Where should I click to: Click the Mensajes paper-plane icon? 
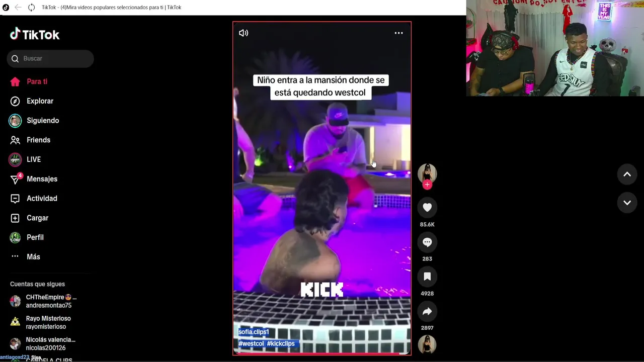click(x=15, y=179)
